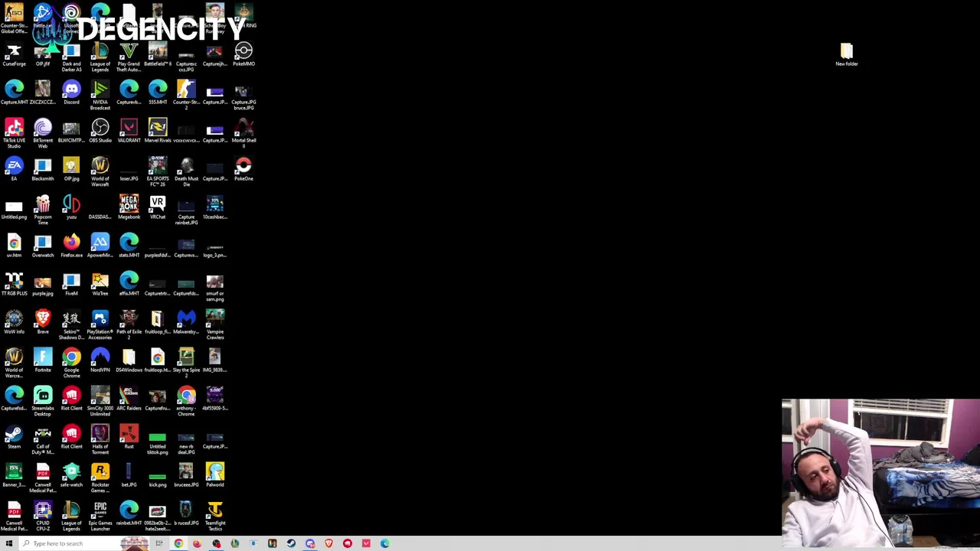The height and width of the screenshot is (551, 980).
Task: Select the Overwatch shortcut
Action: [43, 245]
